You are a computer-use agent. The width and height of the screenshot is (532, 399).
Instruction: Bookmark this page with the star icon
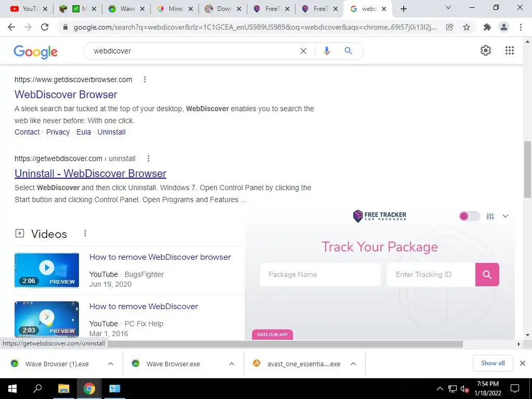(467, 27)
